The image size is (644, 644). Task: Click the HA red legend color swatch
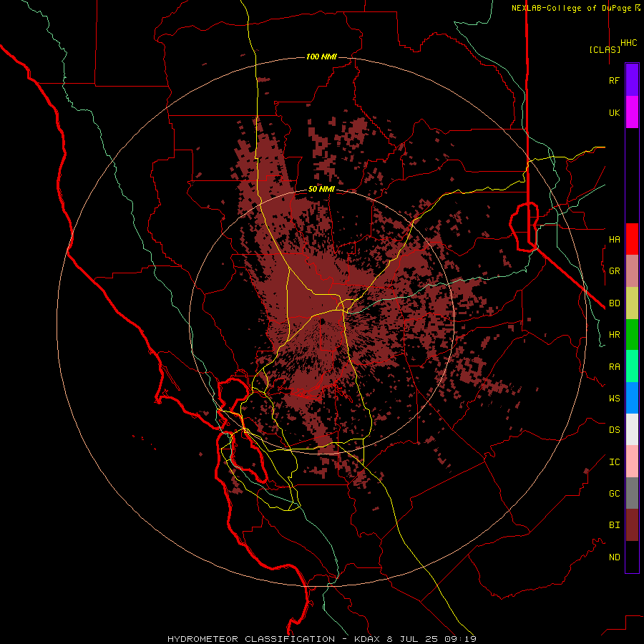pos(632,239)
